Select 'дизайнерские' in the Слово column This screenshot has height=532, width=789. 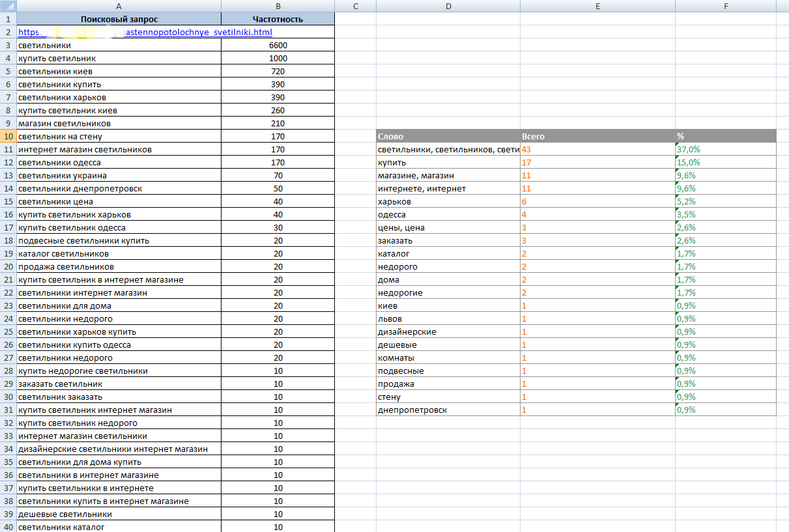(x=448, y=332)
